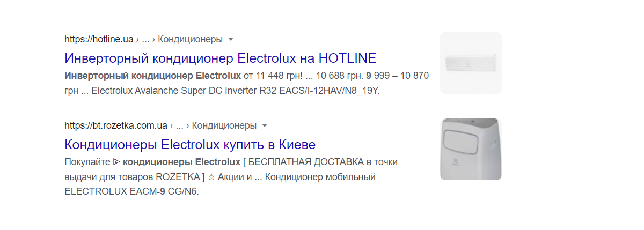This screenshot has height=230, width=644.
Task: Click the triangle icon after 'Покупайте'
Action: pyautogui.click(x=116, y=162)
